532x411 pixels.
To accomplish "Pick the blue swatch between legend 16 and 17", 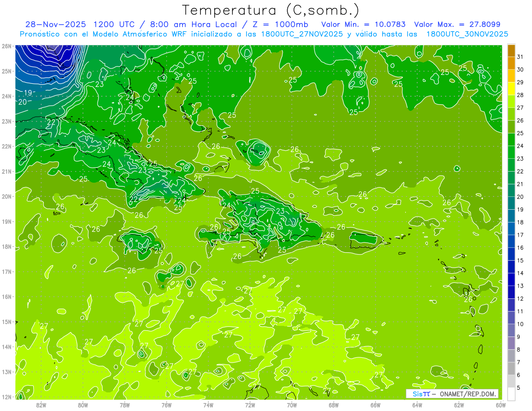I will (511, 241).
